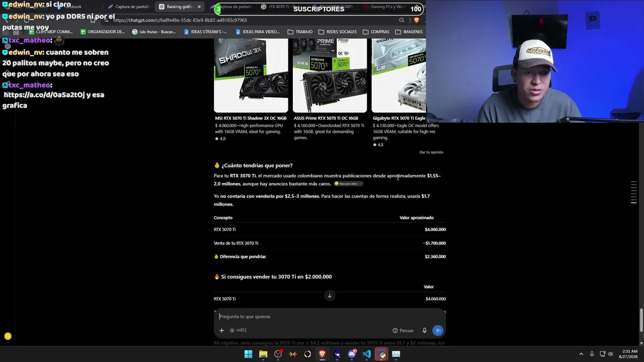Viewport: 644px width, 362px height.
Task: Click the '¿Cuánto tendrías que poner?' heading
Action: tap(257, 165)
